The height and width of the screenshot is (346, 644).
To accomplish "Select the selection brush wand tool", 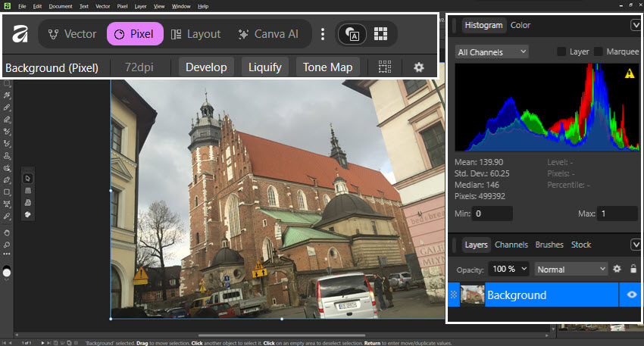I will coord(7,95).
